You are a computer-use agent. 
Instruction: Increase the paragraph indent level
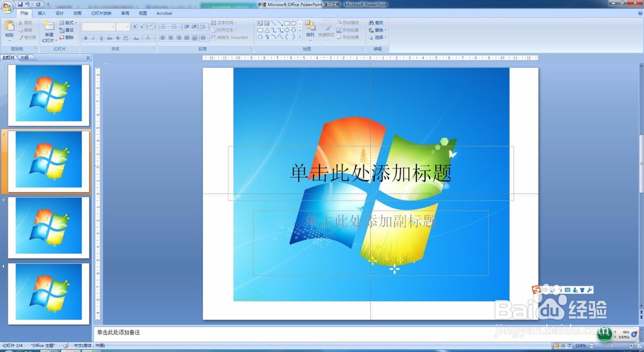194,26
